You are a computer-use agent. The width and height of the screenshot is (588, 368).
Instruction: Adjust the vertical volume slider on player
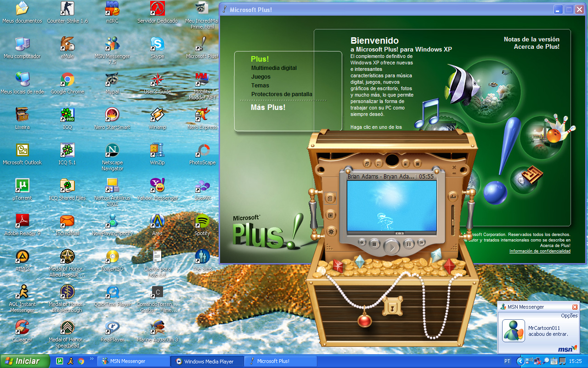(x=453, y=221)
